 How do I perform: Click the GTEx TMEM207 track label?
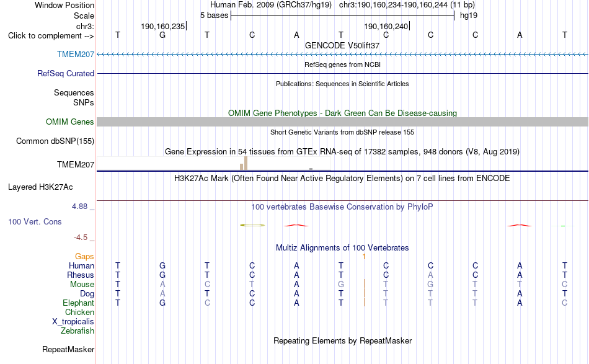pyautogui.click(x=76, y=164)
